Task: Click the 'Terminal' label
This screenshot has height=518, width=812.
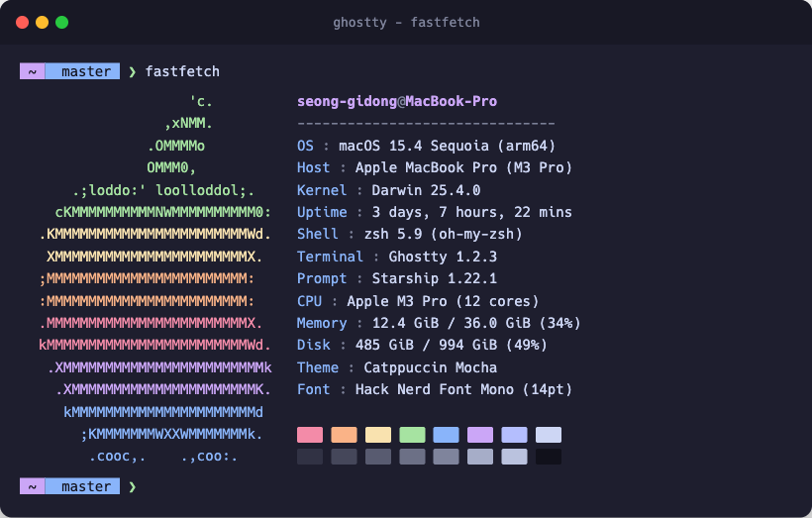Action: pos(330,257)
